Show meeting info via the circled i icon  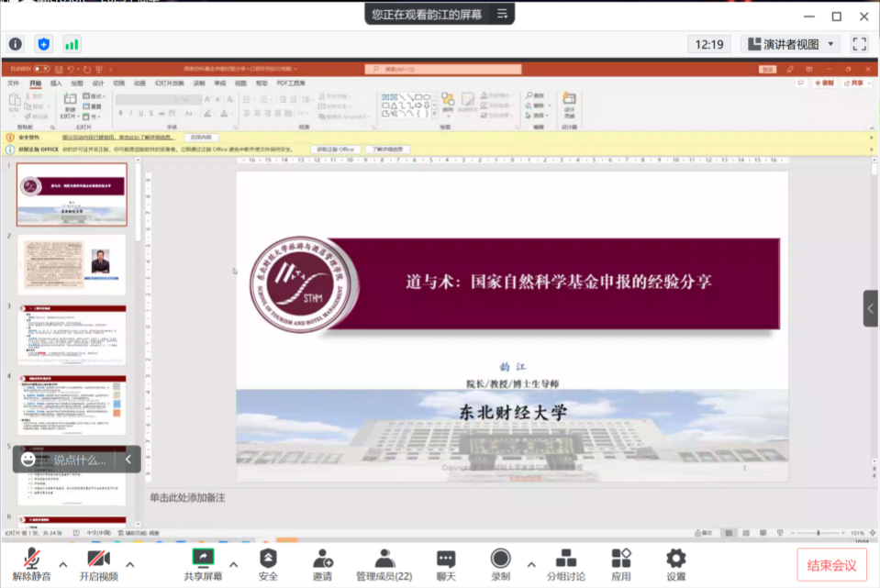coord(16,44)
